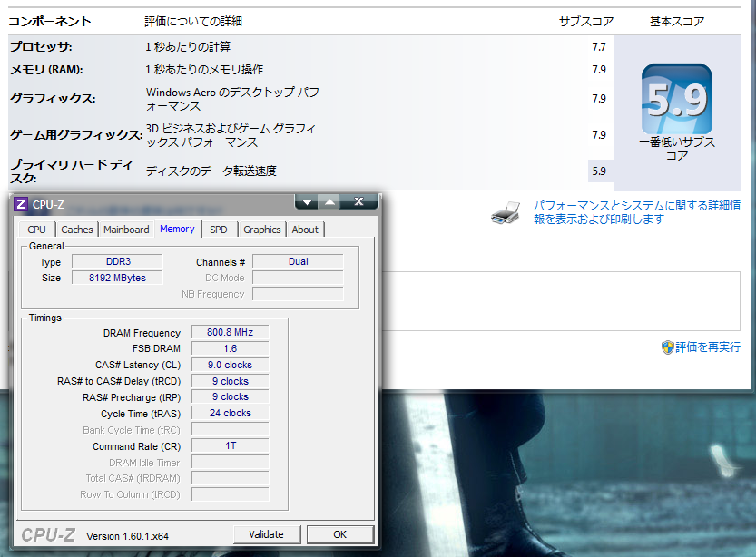Click CPU-Z title bar down-arrow button
The height and width of the screenshot is (557, 756).
pyautogui.click(x=307, y=202)
